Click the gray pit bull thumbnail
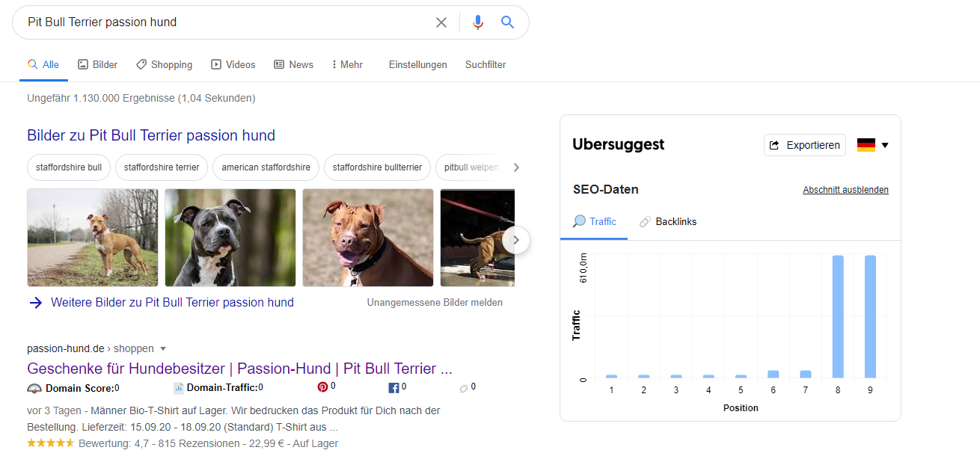 (230, 238)
